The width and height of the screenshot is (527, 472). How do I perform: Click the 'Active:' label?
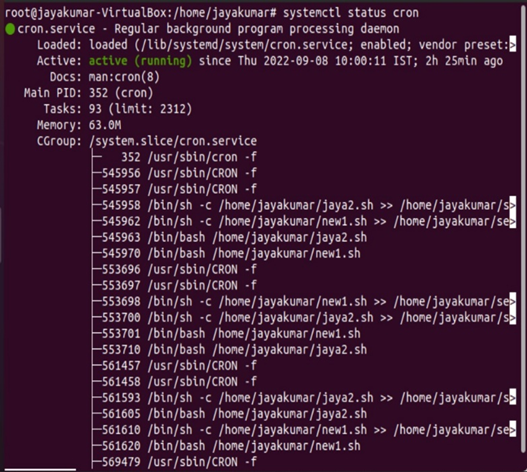point(59,61)
